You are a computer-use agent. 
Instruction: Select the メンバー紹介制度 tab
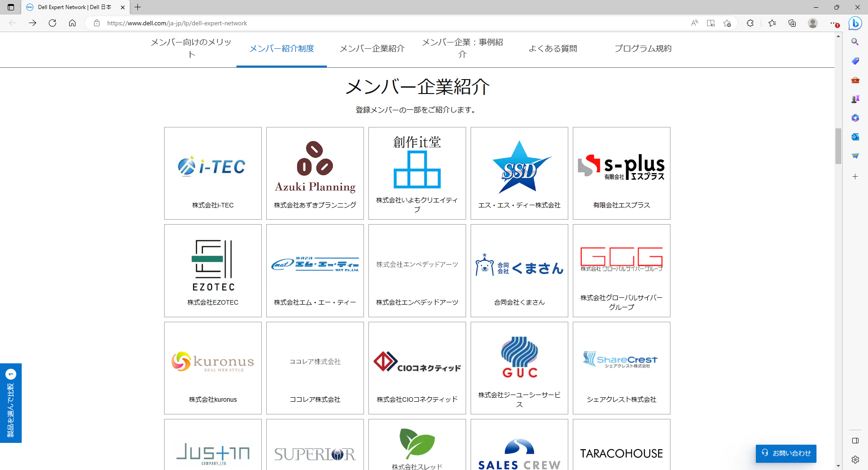(x=281, y=48)
